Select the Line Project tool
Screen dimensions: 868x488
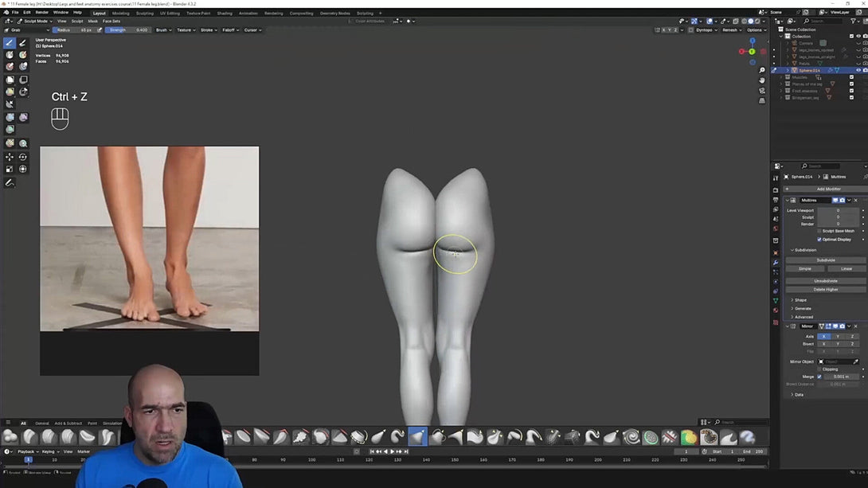[x=10, y=104]
